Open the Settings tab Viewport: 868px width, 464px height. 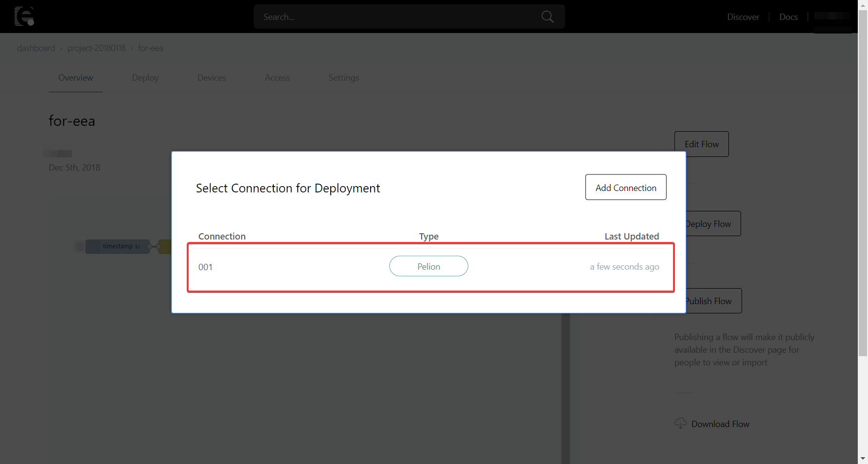[343, 77]
